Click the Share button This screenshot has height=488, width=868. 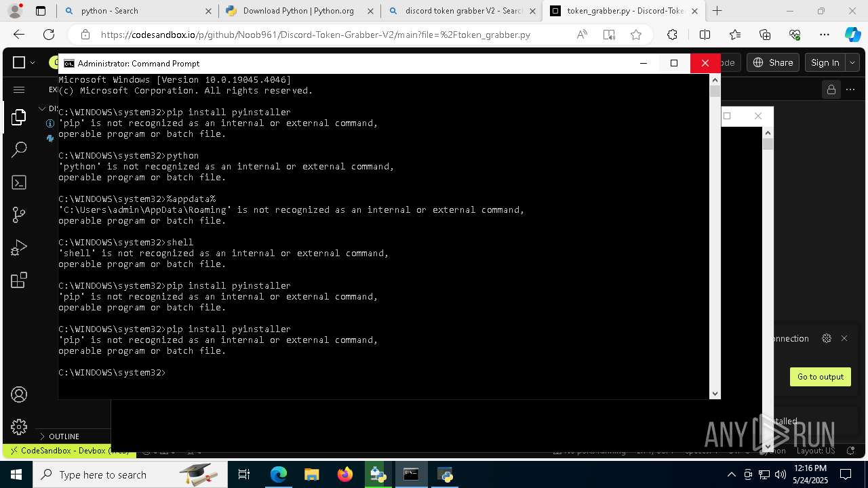[773, 62]
